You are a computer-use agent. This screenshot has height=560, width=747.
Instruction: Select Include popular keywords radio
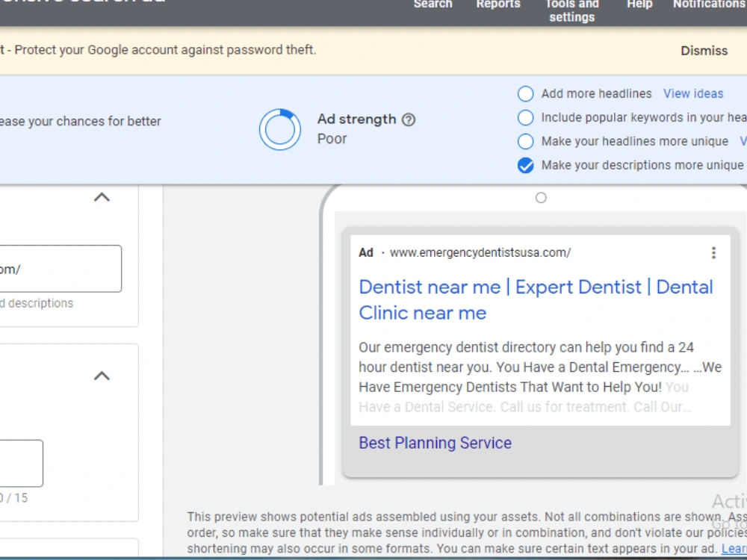(x=525, y=118)
